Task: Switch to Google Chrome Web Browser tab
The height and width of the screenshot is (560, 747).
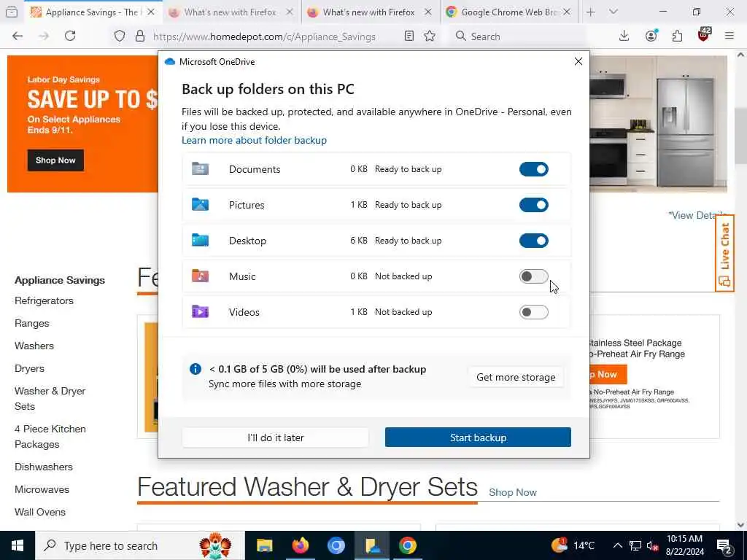Action: coord(508,12)
